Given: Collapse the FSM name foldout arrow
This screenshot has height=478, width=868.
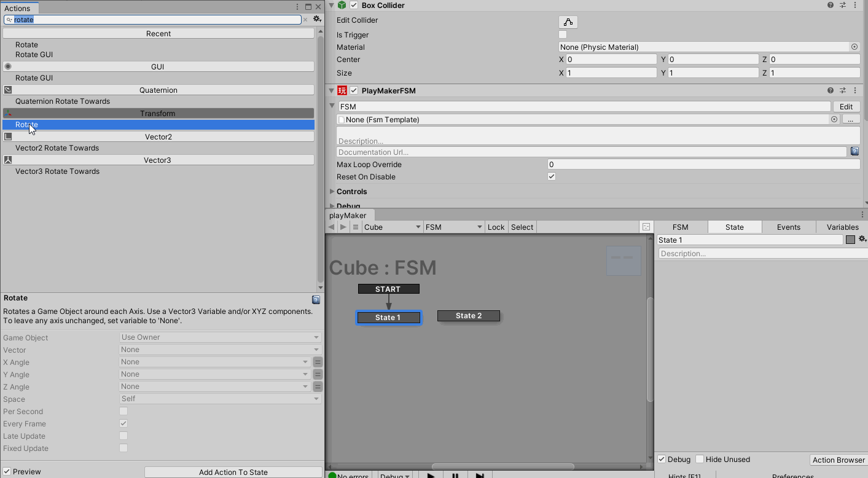Looking at the screenshot, I should point(332,106).
